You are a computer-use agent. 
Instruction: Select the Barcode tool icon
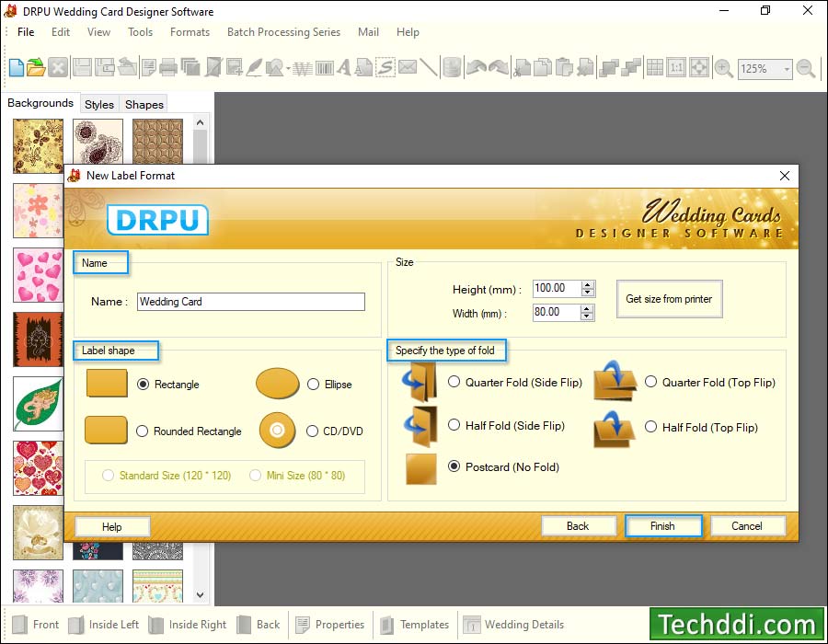point(324,68)
